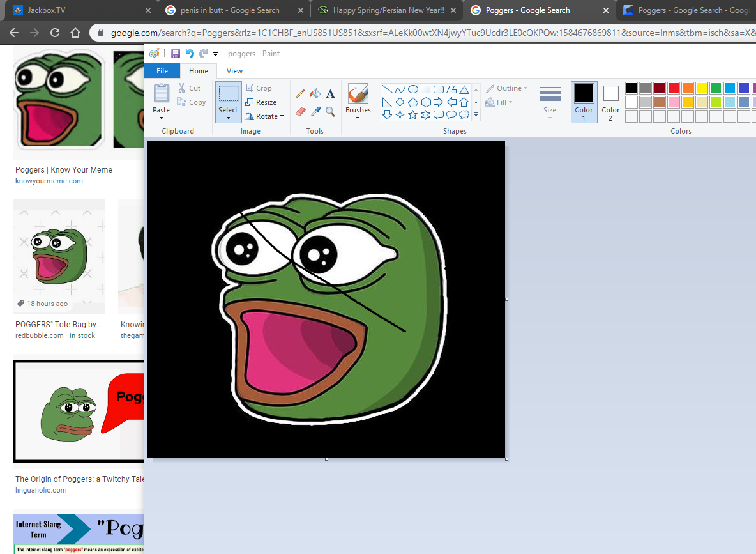Open the Customize Quick Access Toolbar arrow

(216, 54)
